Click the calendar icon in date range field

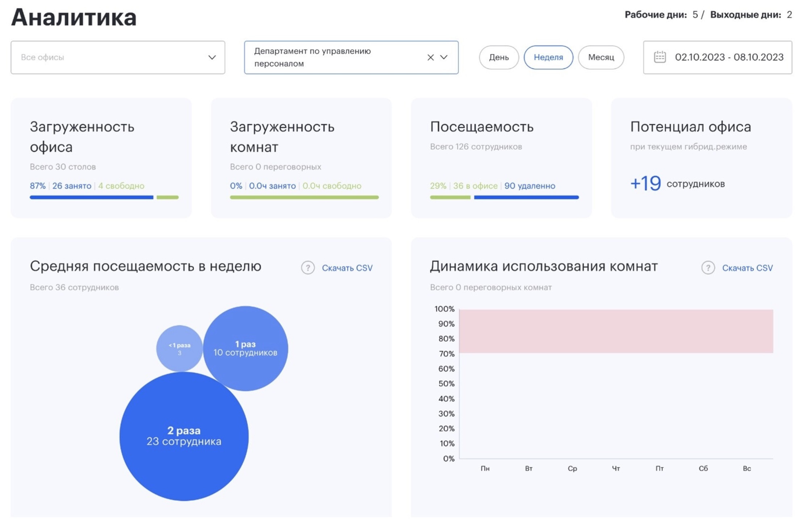[x=659, y=57]
